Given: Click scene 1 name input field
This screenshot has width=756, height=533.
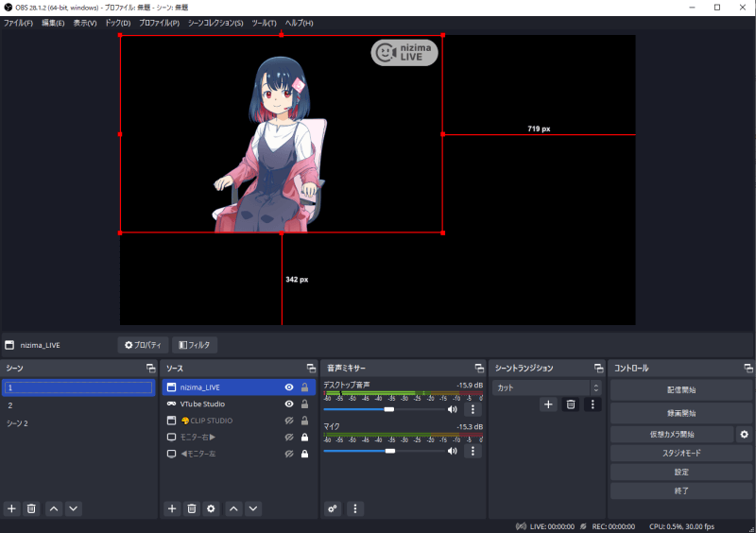Looking at the screenshot, I should tap(78, 387).
